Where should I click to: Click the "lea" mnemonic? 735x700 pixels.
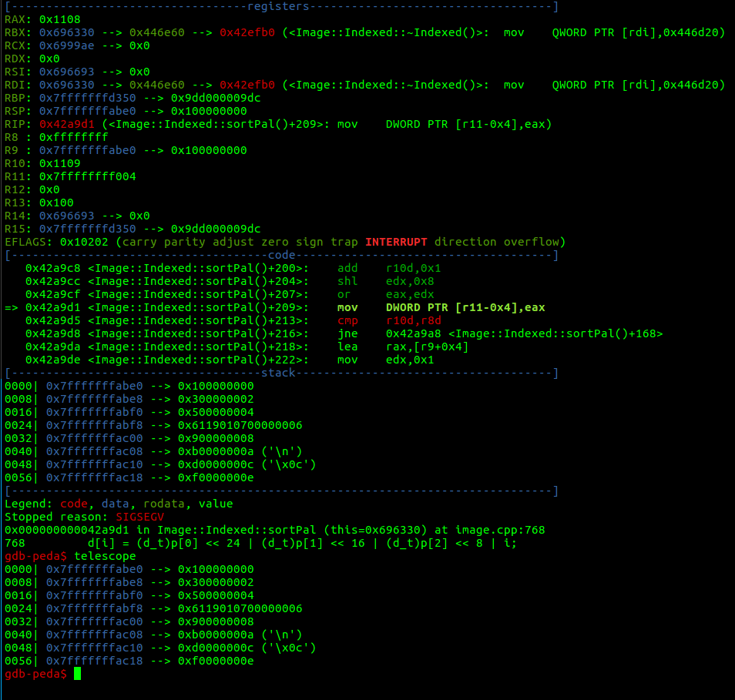pos(347,347)
